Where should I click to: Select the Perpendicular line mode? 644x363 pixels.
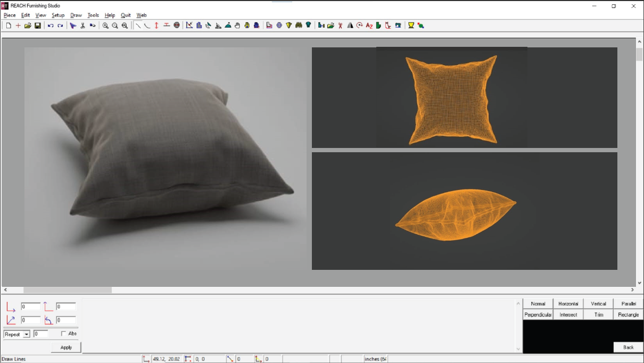[538, 315]
